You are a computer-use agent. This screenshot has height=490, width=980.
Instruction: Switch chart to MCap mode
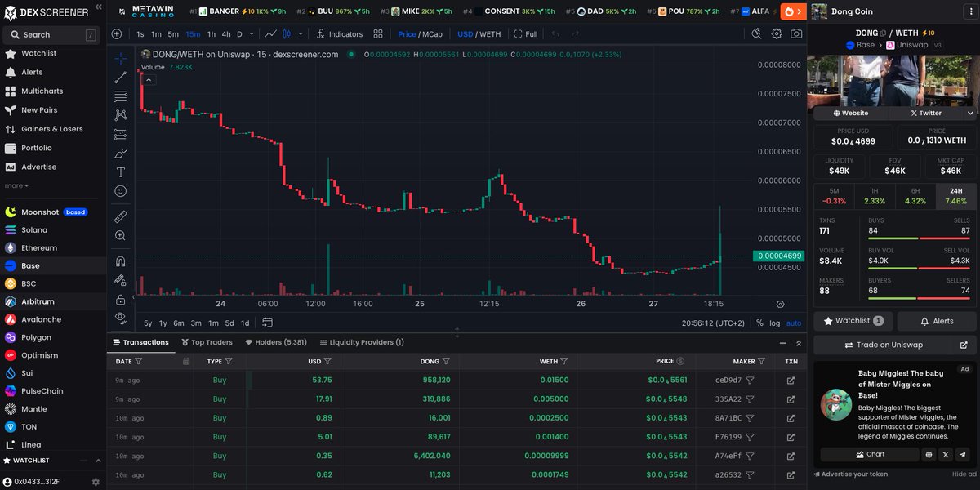[432, 34]
